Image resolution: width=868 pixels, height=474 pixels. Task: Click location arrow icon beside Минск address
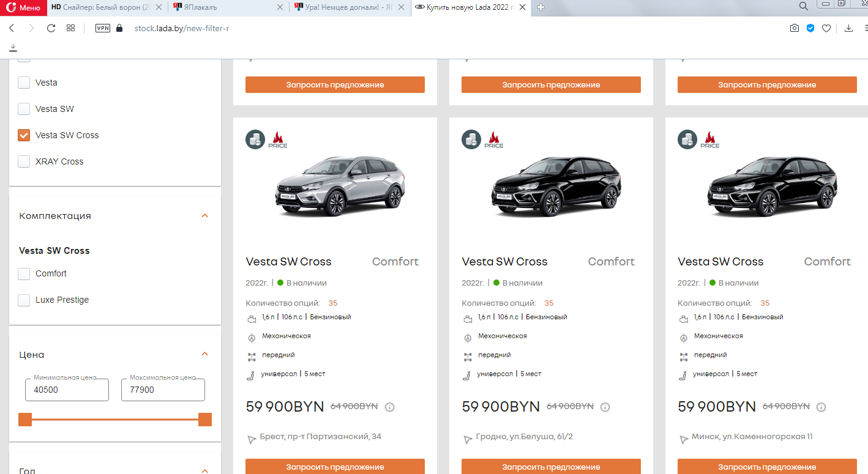pyautogui.click(x=683, y=439)
